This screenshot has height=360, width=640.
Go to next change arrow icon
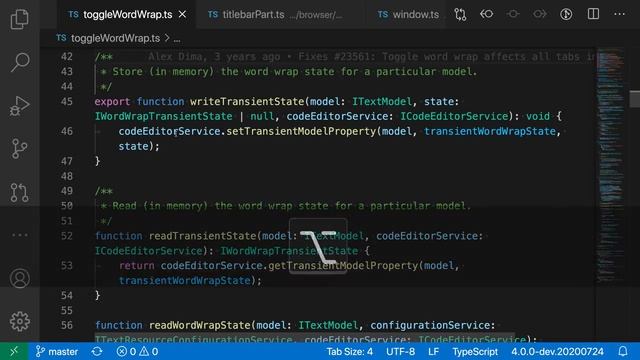click(540, 14)
